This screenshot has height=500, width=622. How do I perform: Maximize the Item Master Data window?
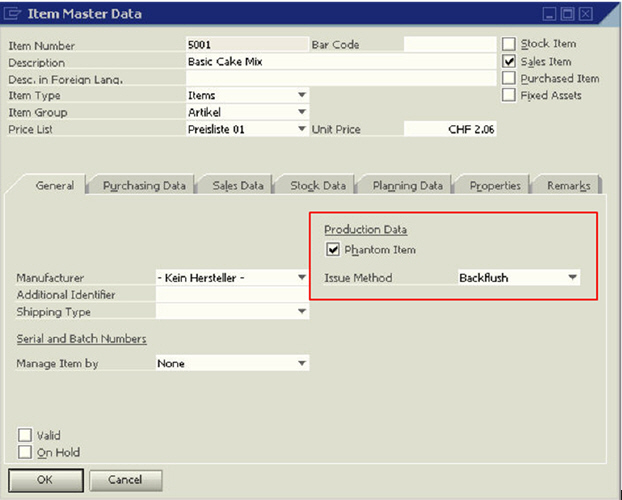[x=568, y=14]
